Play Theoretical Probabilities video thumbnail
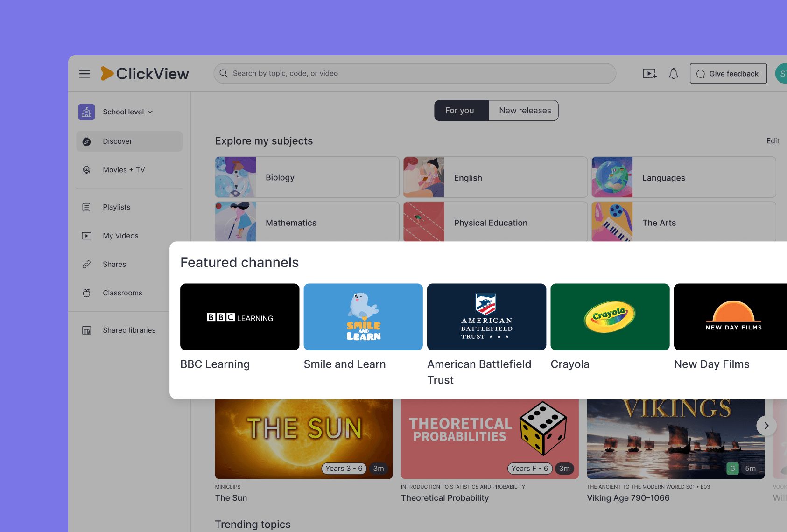787x532 pixels. (x=490, y=439)
